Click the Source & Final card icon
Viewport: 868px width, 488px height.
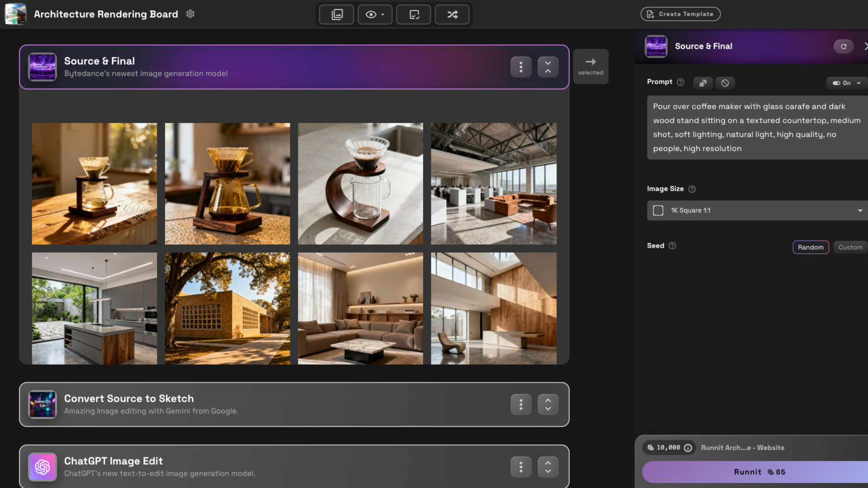coord(42,67)
